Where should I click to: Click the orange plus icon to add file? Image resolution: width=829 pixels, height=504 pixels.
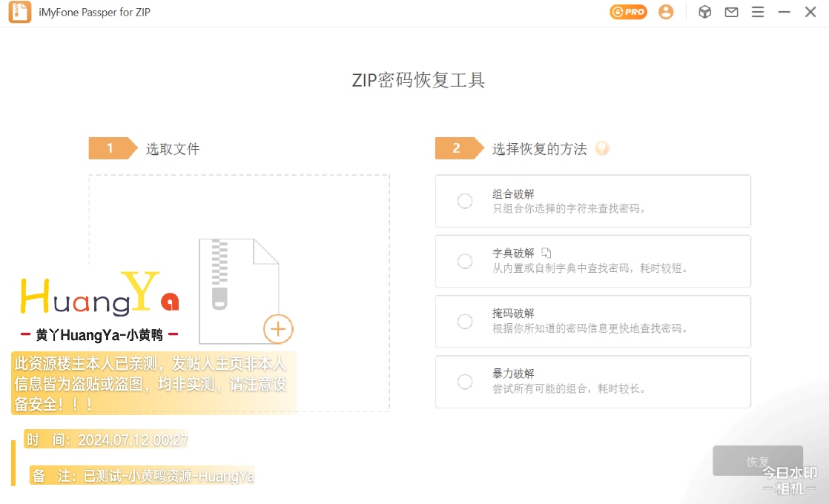pyautogui.click(x=278, y=328)
